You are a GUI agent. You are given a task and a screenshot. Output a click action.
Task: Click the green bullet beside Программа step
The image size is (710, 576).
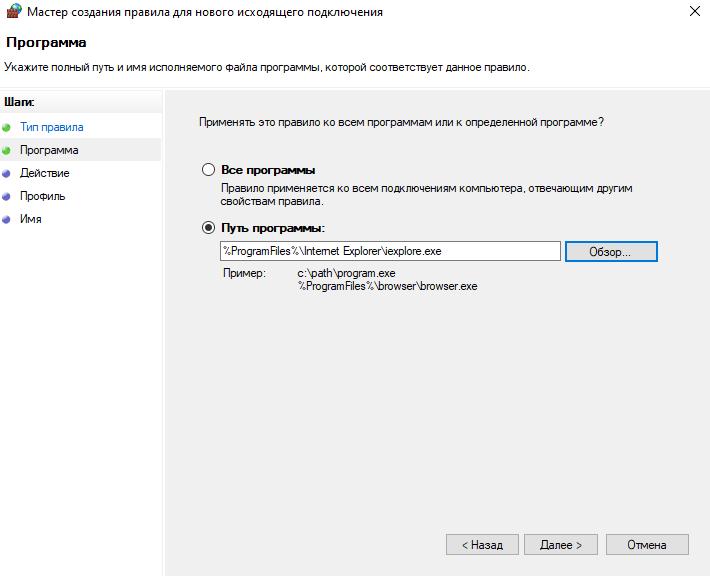pos(7,150)
